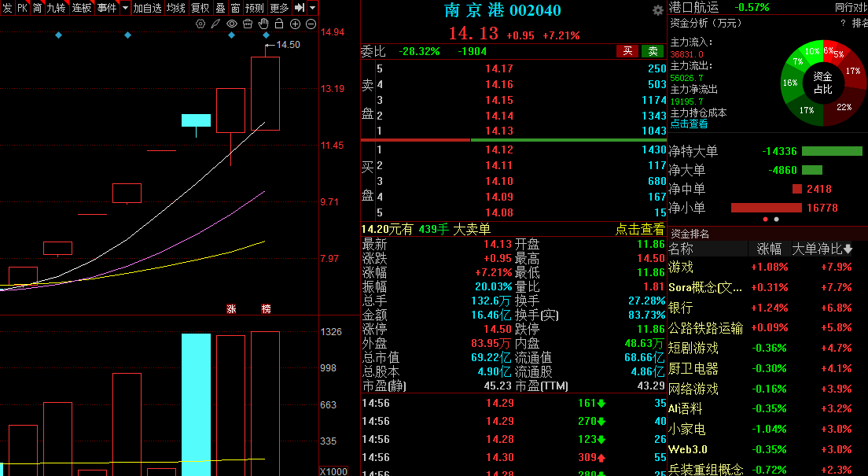Click the red 买 buy button
The width and height of the screenshot is (868, 476).
tap(627, 51)
